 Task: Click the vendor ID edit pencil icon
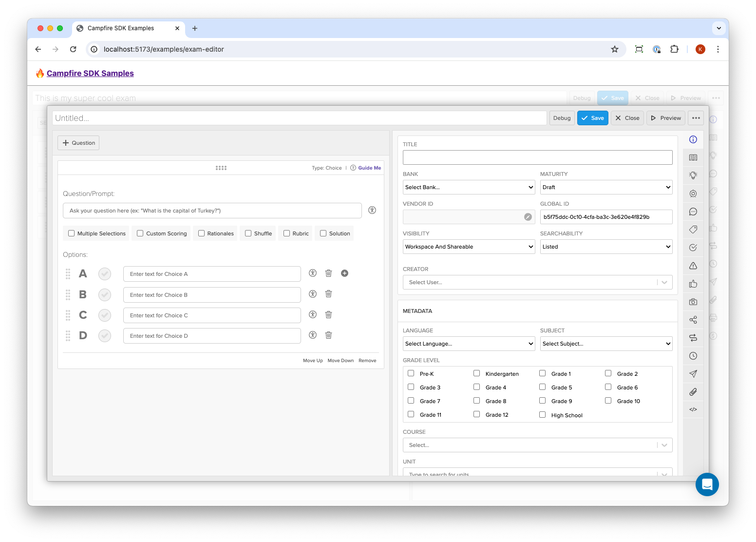point(528,217)
